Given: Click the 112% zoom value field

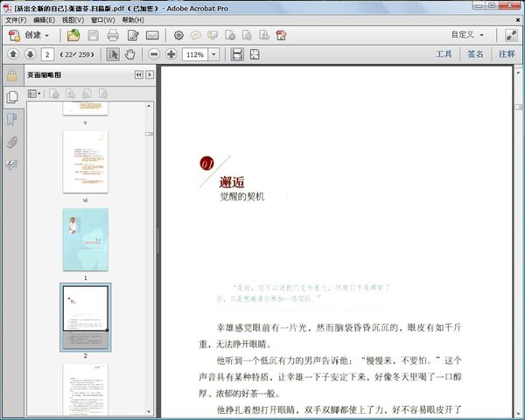Looking at the screenshot, I should 195,54.
